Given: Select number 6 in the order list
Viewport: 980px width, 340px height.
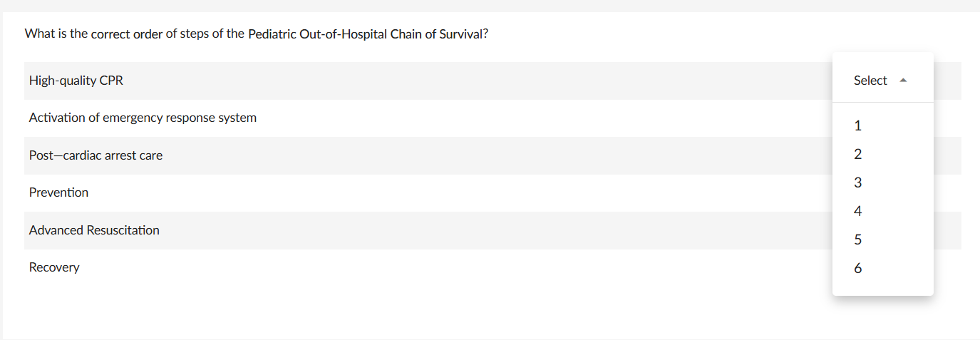Looking at the screenshot, I should pyautogui.click(x=857, y=269).
